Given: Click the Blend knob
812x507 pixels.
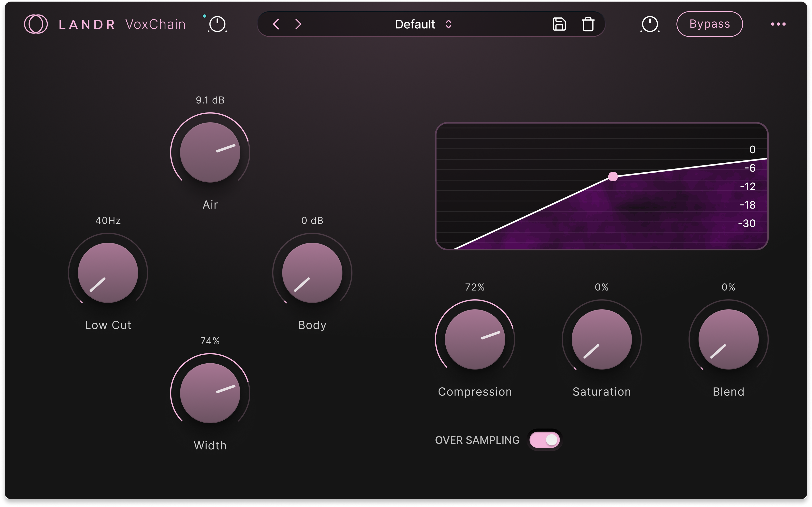Looking at the screenshot, I should (728, 339).
